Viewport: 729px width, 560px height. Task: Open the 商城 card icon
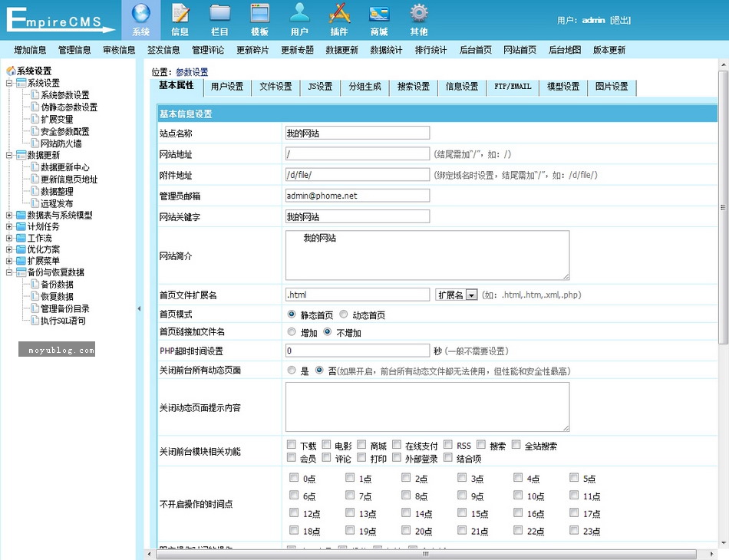coord(379,14)
